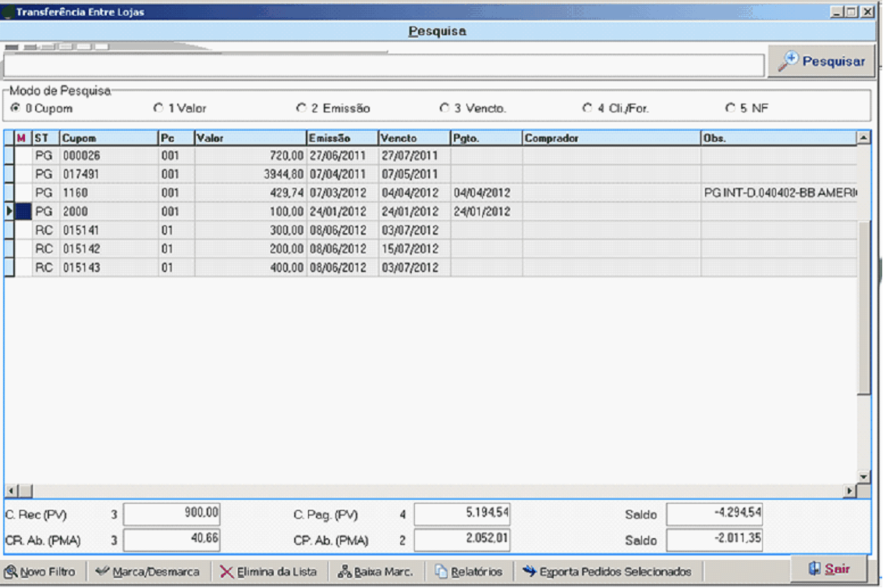
Task: Select the '1 Valor' search mode
Action: coord(158,108)
